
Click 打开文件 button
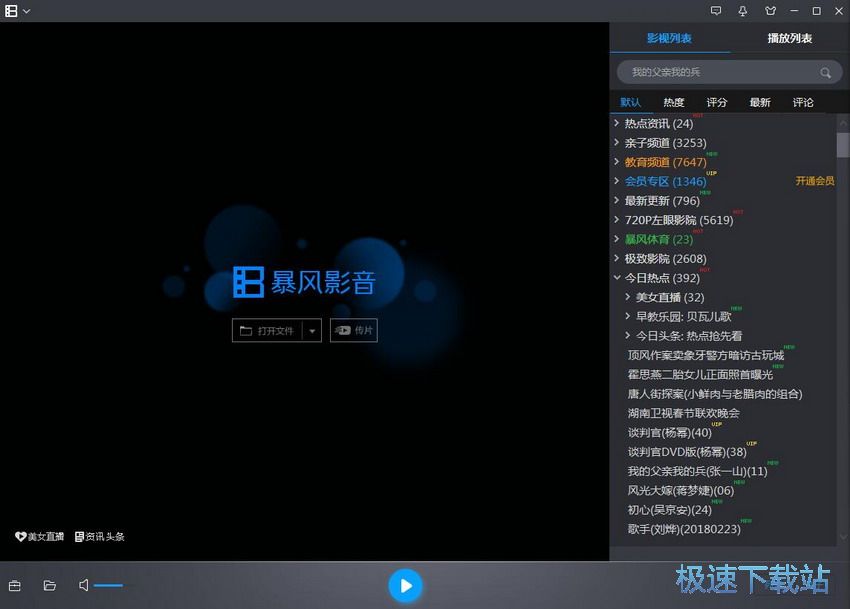tap(267, 330)
